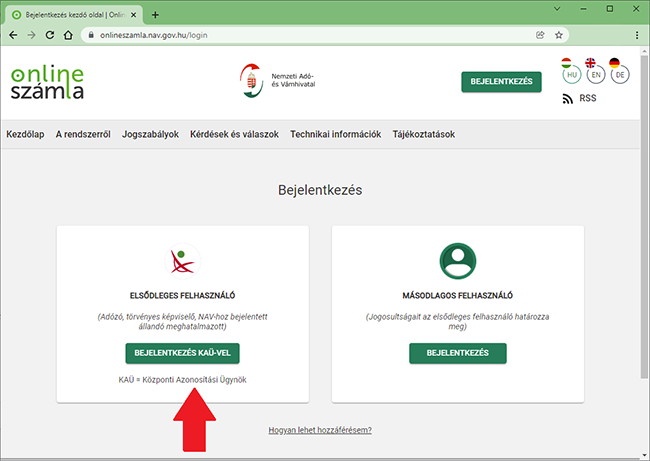Open tab search chevron in title bar

[x=557, y=9]
